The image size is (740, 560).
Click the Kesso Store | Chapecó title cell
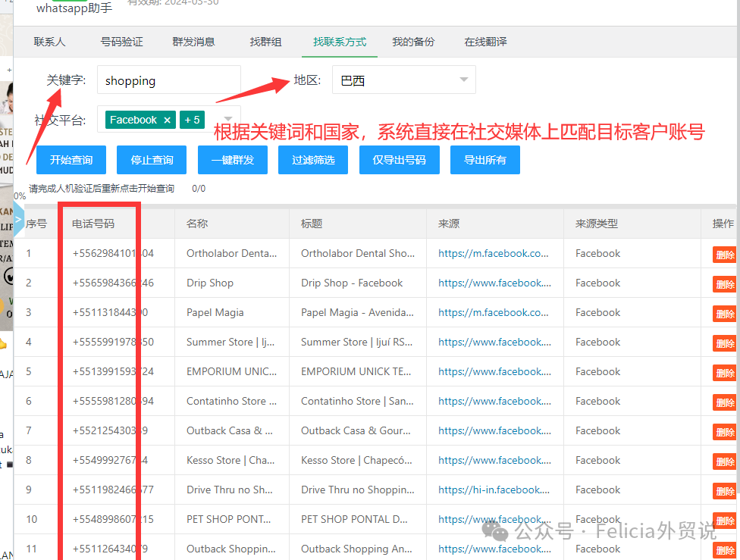[356, 461]
